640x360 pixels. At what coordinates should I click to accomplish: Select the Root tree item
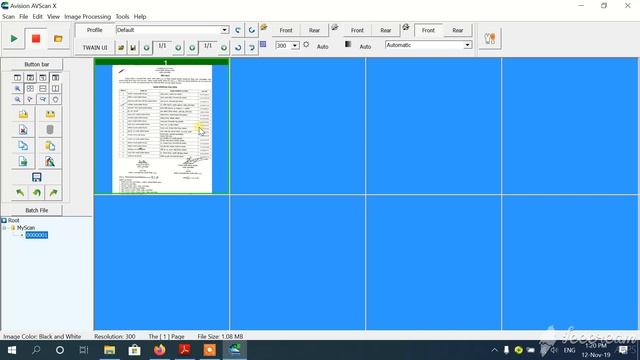[x=13, y=220]
